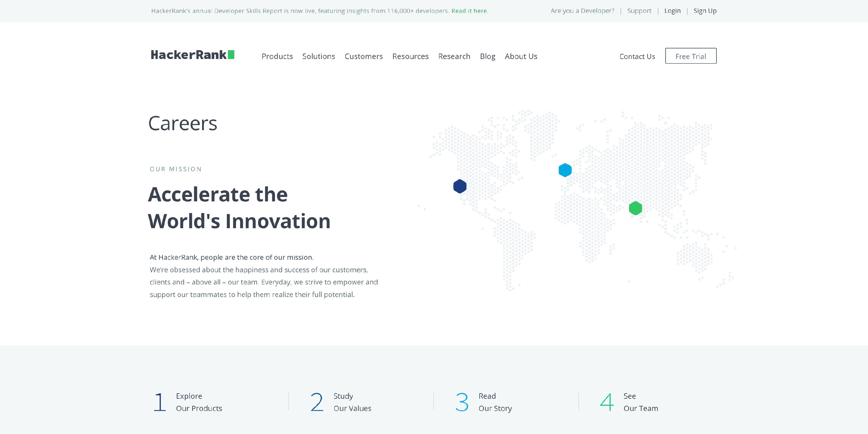The image size is (868, 434).
Task: Click the 'OUR MISSION' label
Action: (176, 169)
